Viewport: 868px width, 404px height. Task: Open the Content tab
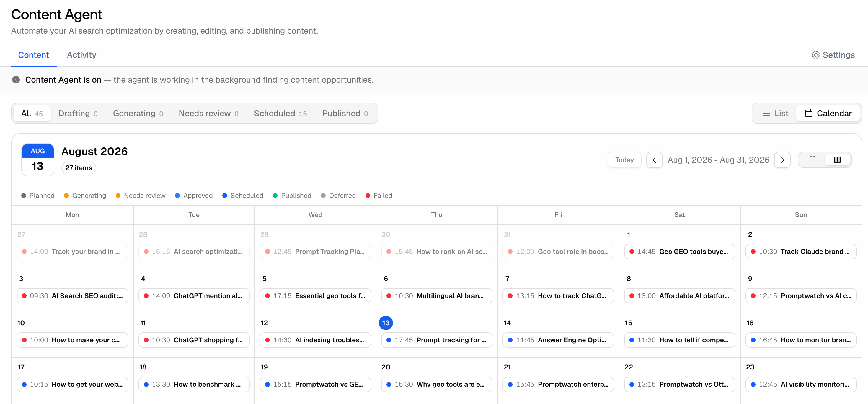(34, 55)
